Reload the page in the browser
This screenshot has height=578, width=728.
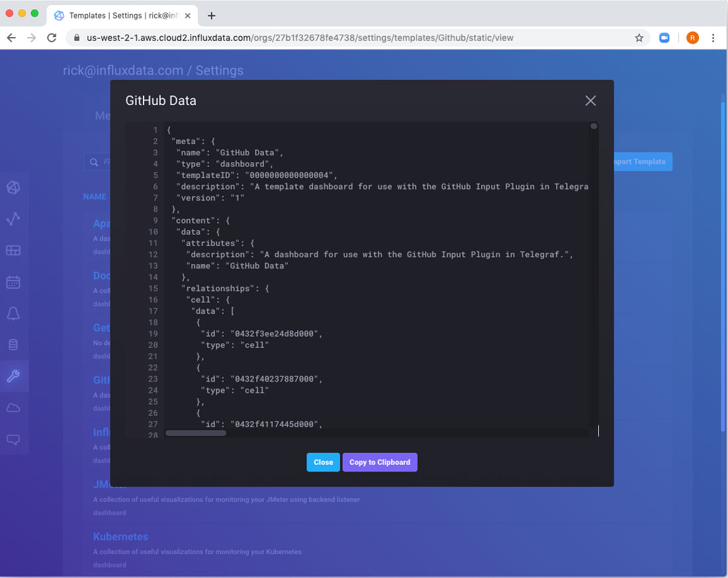tap(52, 38)
